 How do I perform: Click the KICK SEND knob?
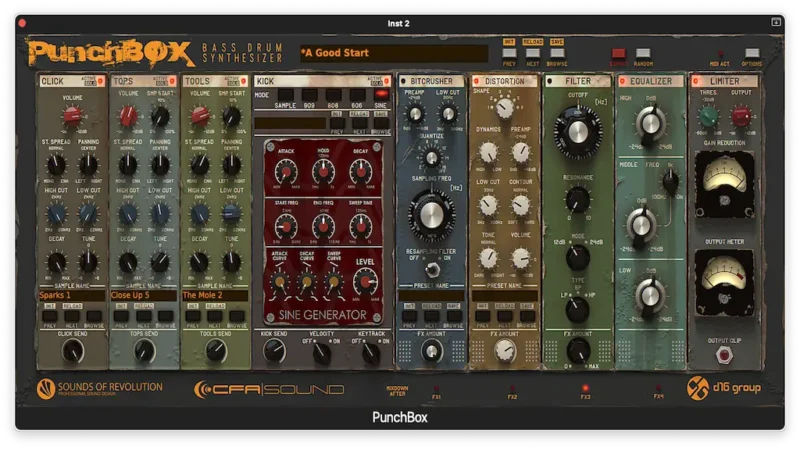click(x=274, y=351)
